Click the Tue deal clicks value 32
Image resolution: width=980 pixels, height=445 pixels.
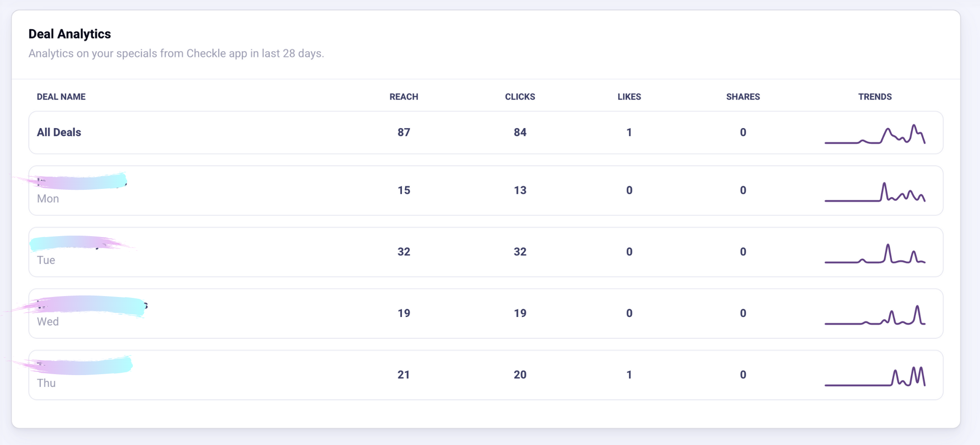pyautogui.click(x=520, y=252)
